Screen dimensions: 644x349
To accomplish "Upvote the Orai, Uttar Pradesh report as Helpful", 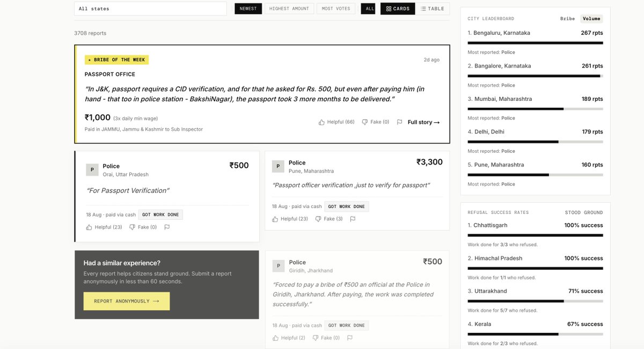I will click(x=104, y=227).
